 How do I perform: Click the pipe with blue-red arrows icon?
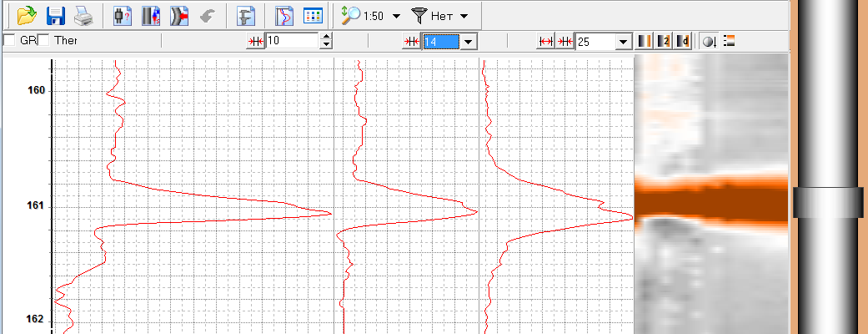tap(151, 16)
